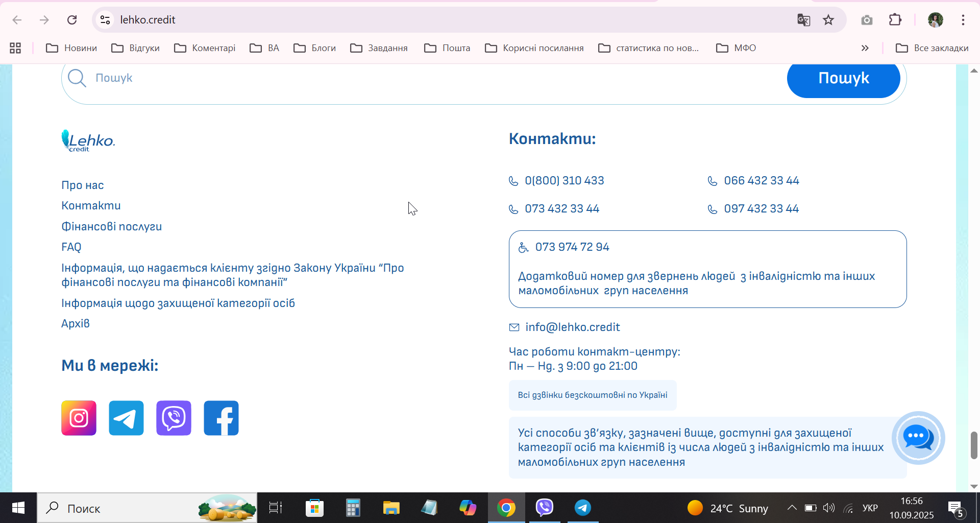
Task: Open Інформація щодо захищеної категорії осіб link
Action: click(x=178, y=303)
